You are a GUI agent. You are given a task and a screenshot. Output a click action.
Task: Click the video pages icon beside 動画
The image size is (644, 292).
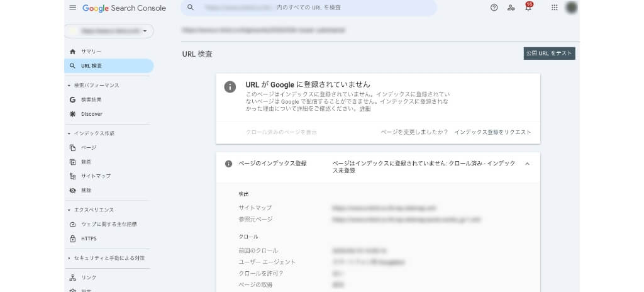tap(73, 162)
